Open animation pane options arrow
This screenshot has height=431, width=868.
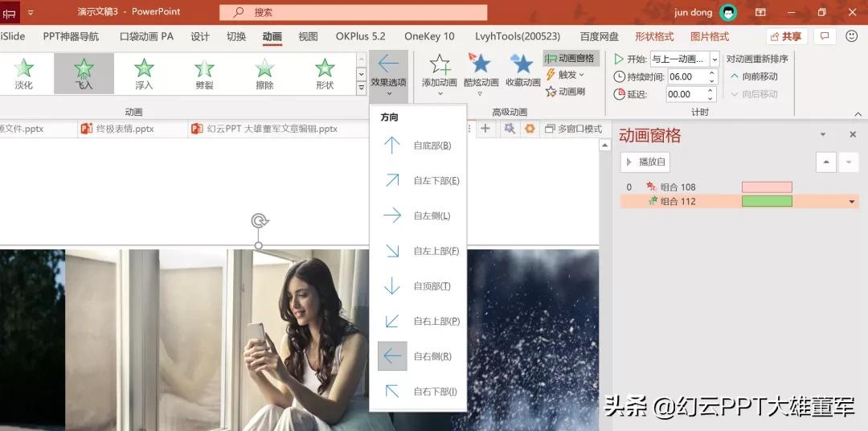823,134
